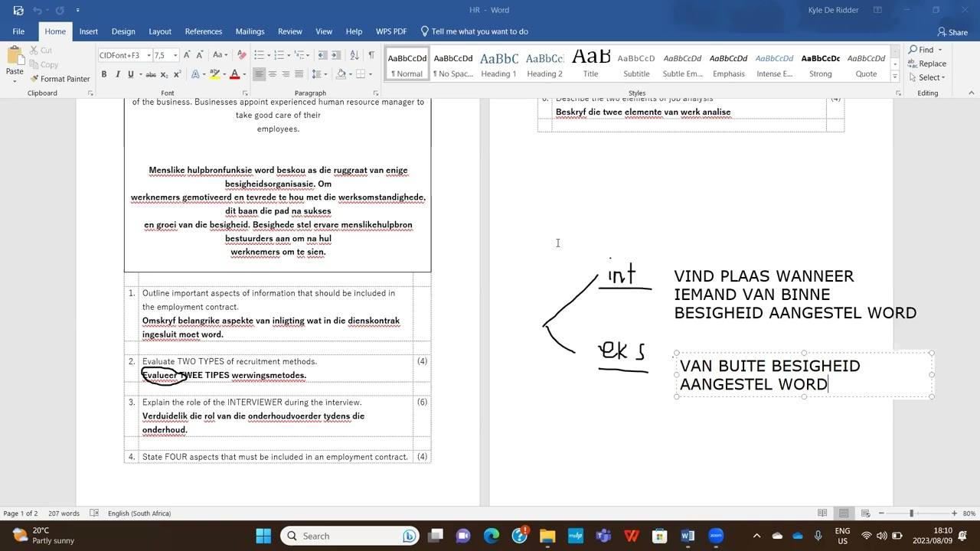Increase the paragraph indent
The height and width of the screenshot is (551, 980).
pos(336,55)
